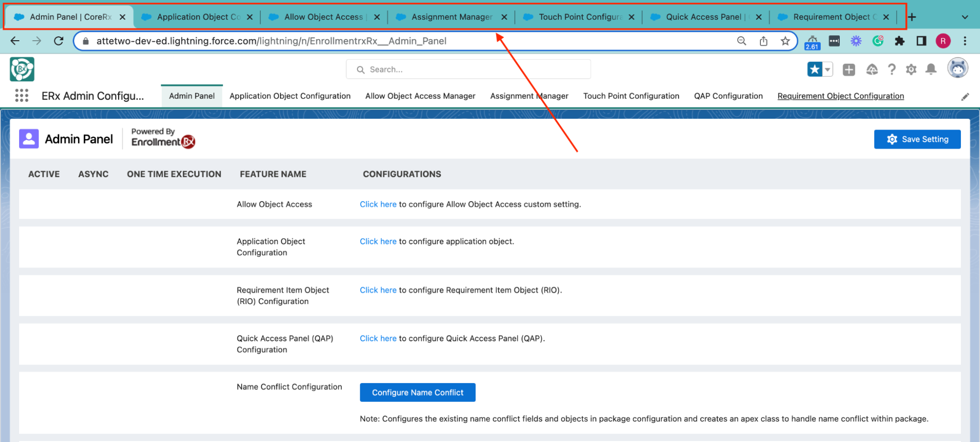Click the Chrome extensions puzzle icon

point(899,41)
